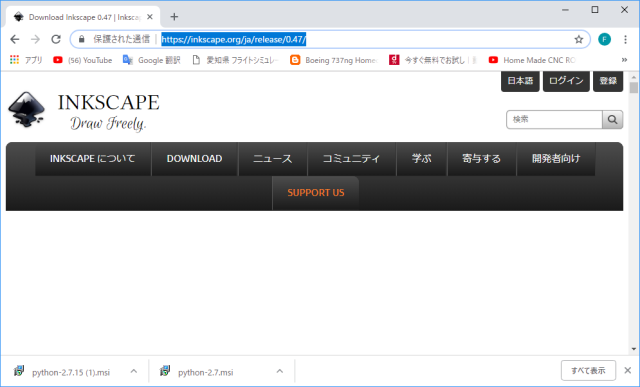Image resolution: width=640 pixels, height=387 pixels.
Task: Open a new tab with the plus button
Action: 174,17
